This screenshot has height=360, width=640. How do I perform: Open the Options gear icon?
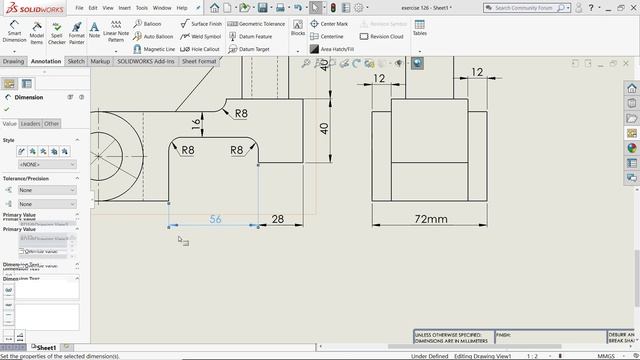point(359,8)
